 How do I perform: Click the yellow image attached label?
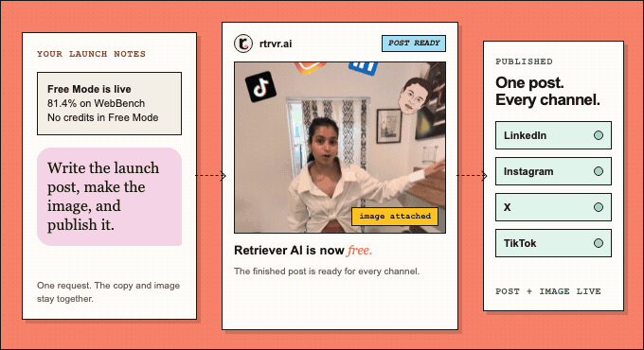point(395,217)
